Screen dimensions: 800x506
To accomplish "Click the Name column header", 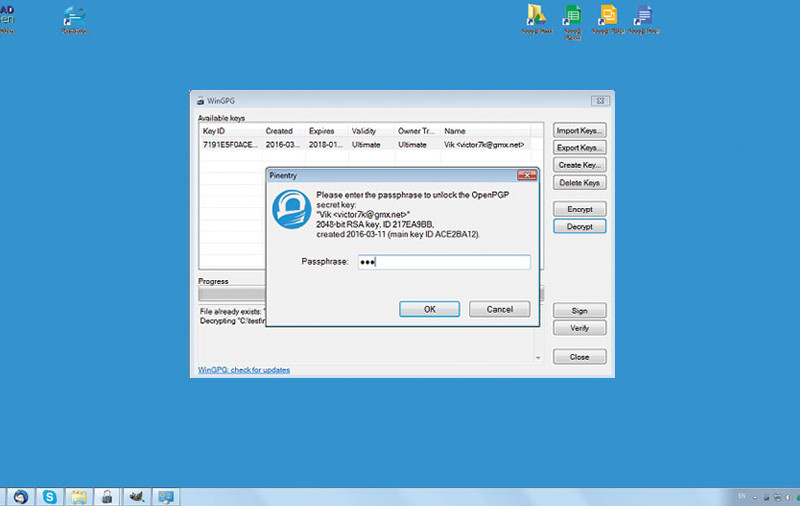I will coord(486,131).
